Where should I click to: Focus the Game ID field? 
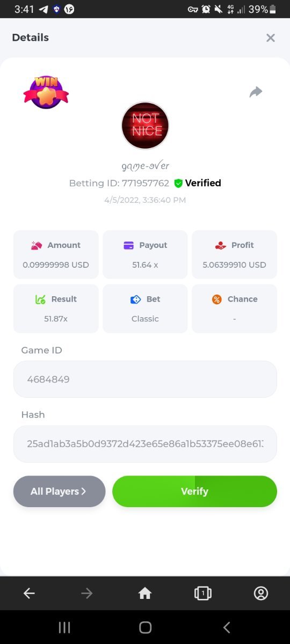(145, 379)
